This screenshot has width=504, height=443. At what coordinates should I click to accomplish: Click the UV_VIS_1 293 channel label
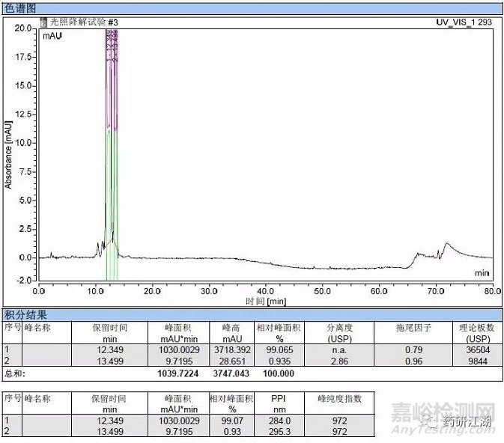click(x=464, y=22)
